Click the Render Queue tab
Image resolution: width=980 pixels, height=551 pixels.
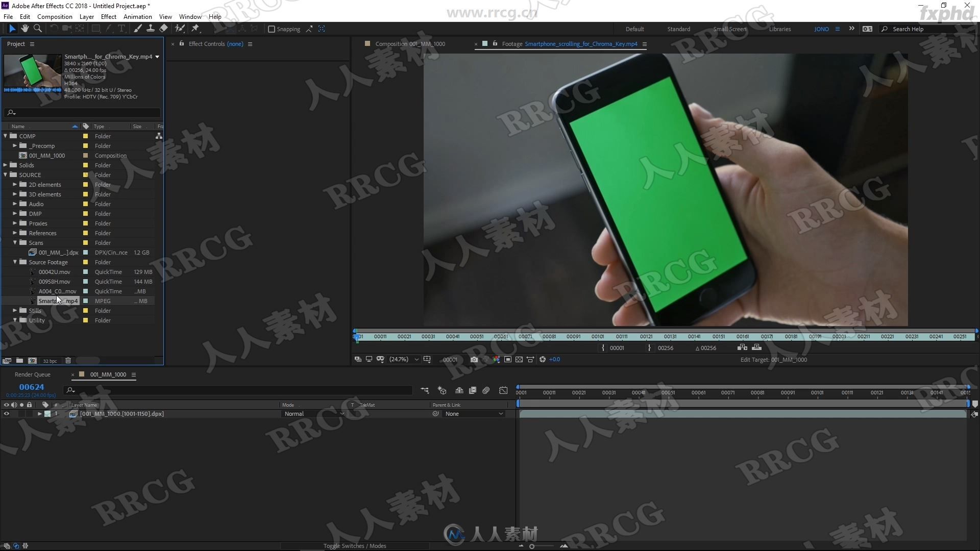[x=32, y=374]
